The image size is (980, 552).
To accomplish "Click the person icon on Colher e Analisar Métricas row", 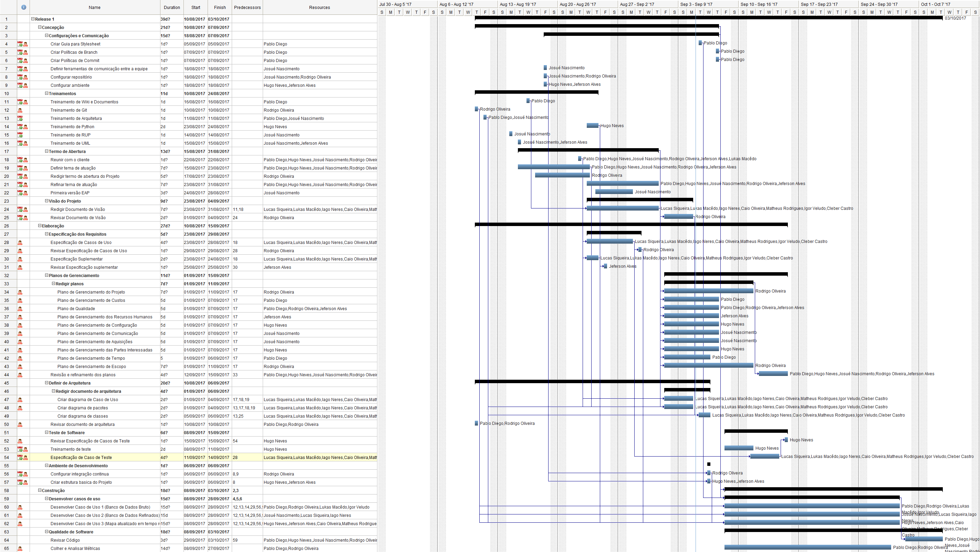I will pos(20,549).
